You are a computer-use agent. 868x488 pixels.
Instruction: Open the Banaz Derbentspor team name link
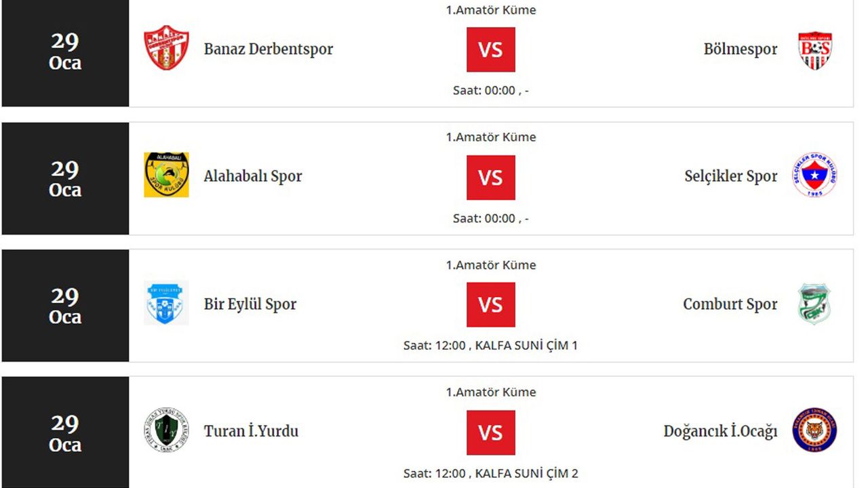[269, 49]
